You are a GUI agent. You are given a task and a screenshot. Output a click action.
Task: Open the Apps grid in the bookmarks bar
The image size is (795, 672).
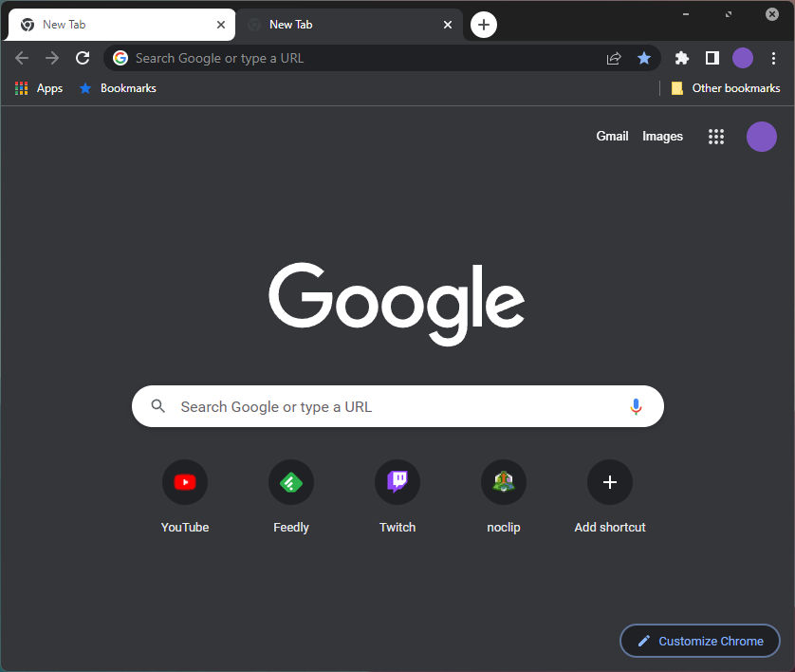(x=39, y=88)
